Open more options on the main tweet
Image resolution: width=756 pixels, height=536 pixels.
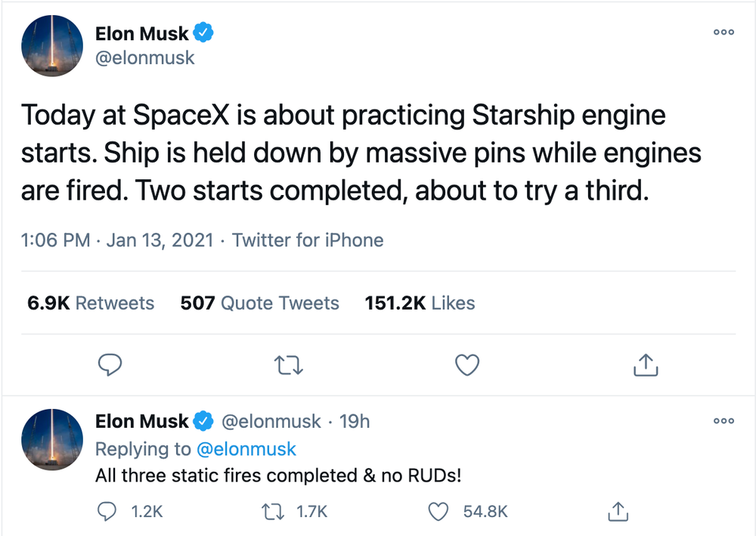point(723,33)
